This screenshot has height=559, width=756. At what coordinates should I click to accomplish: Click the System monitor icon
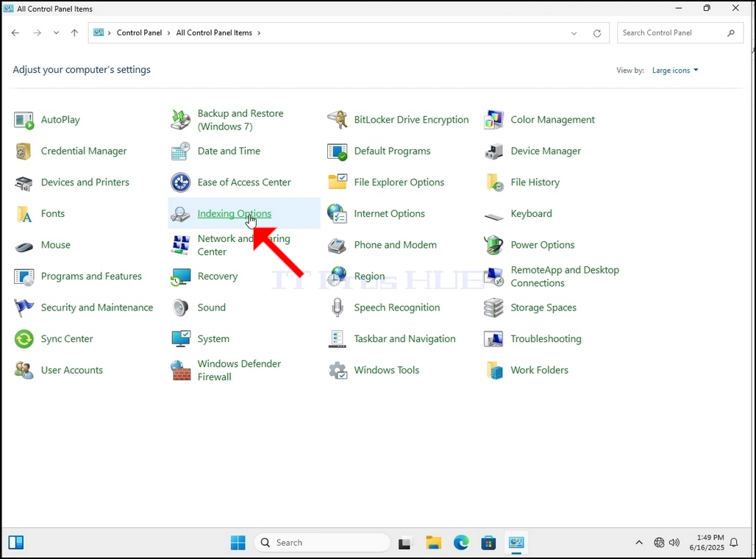coord(180,339)
